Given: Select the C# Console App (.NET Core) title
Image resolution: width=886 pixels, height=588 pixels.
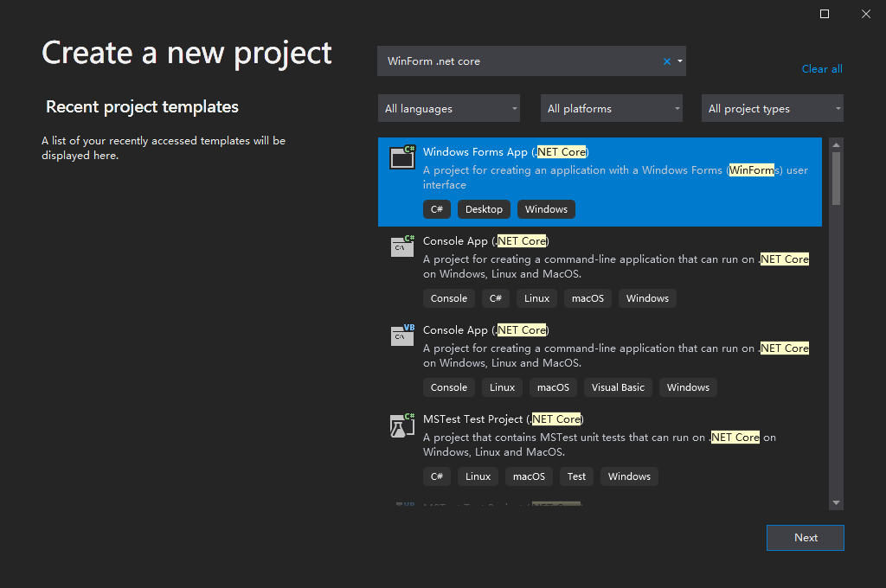Looking at the screenshot, I should point(485,241).
